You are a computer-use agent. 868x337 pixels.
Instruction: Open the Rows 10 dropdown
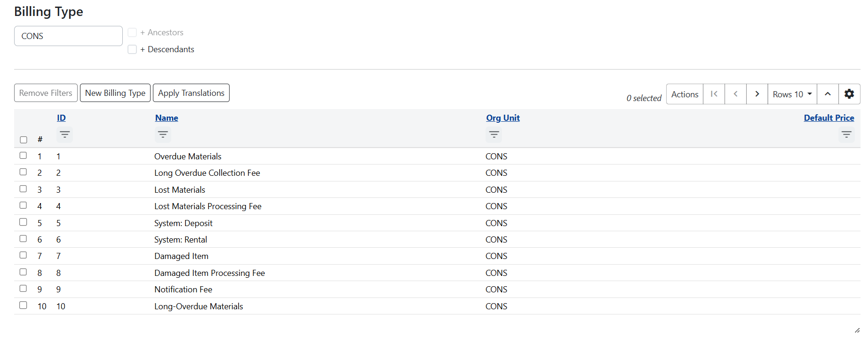(792, 94)
